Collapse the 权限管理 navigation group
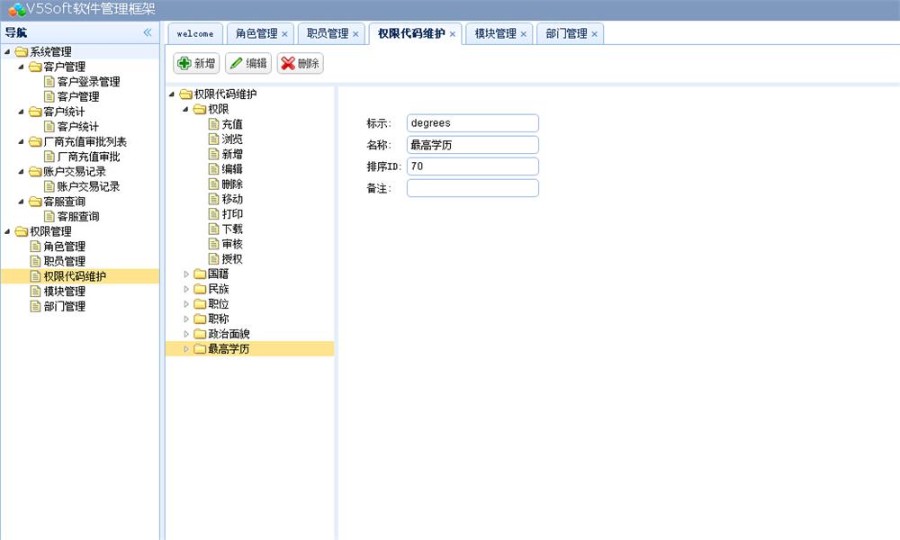Screen dimensions: 900x540 (x=8, y=232)
